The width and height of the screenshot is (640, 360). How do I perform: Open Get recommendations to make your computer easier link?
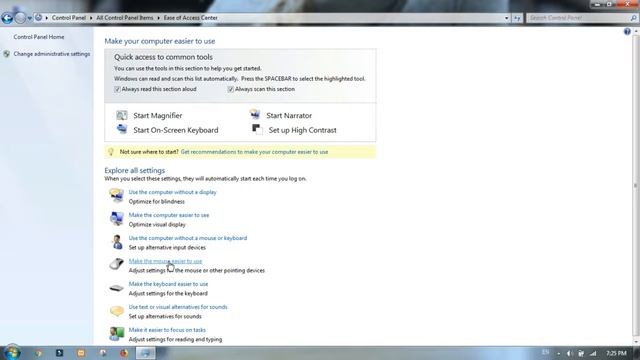coord(254,152)
